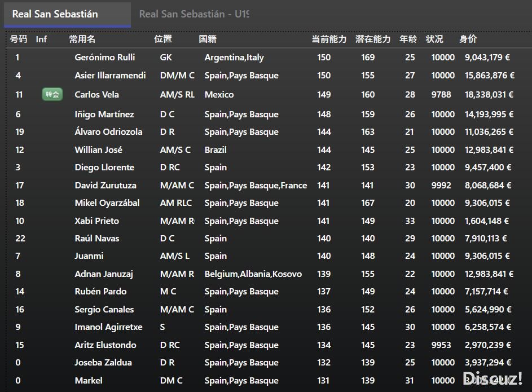Click potential ability 163 of Álvaro Odriozola

pyautogui.click(x=368, y=131)
